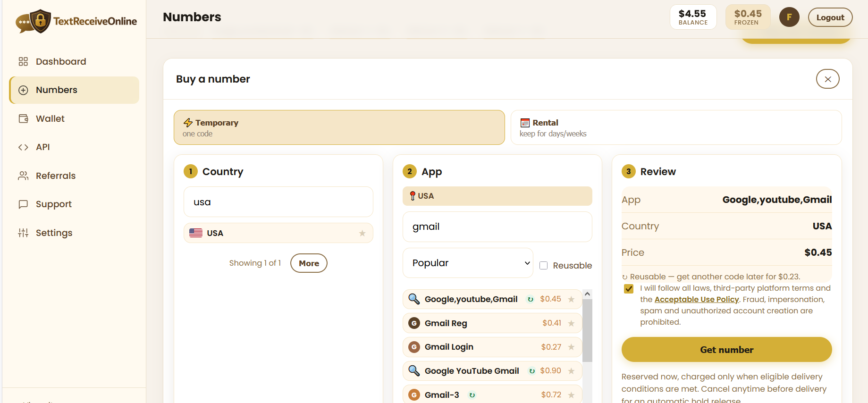Go to the Wallet section

pyautogui.click(x=74, y=118)
